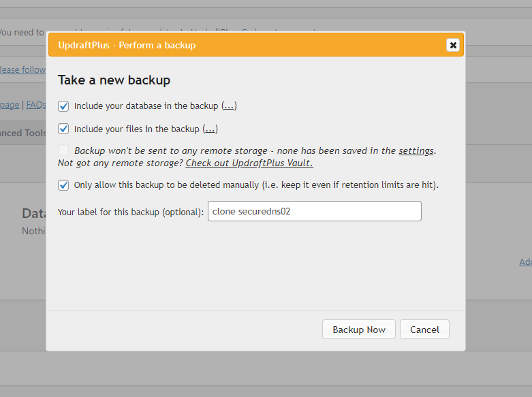Open the settings link for remote storage

[x=416, y=151]
